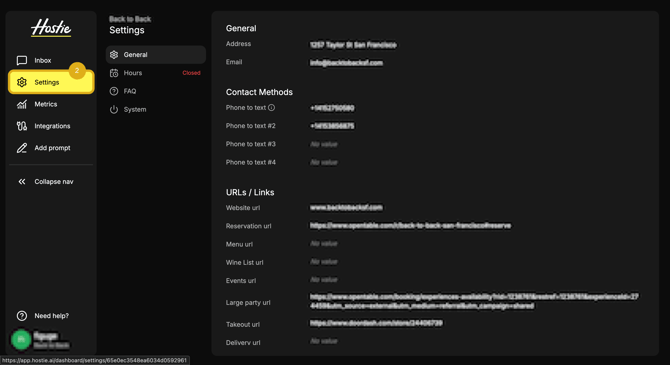670x365 pixels.
Task: Click the FAQ question icon
Action: click(x=114, y=91)
